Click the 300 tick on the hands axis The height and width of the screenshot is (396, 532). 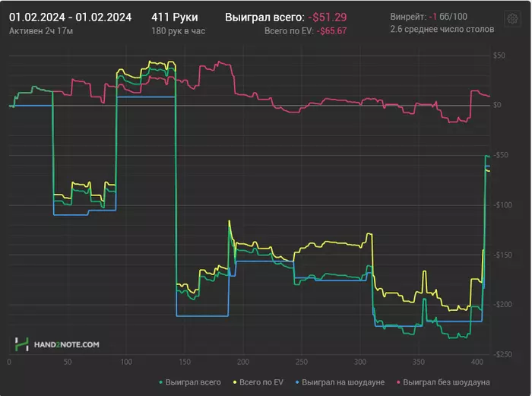[360, 362]
